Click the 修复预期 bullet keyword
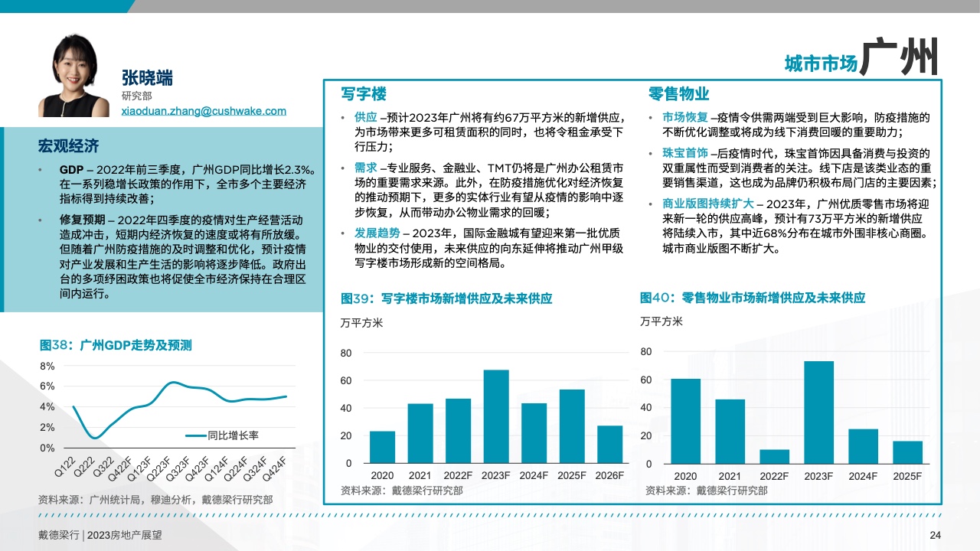 [x=82, y=220]
